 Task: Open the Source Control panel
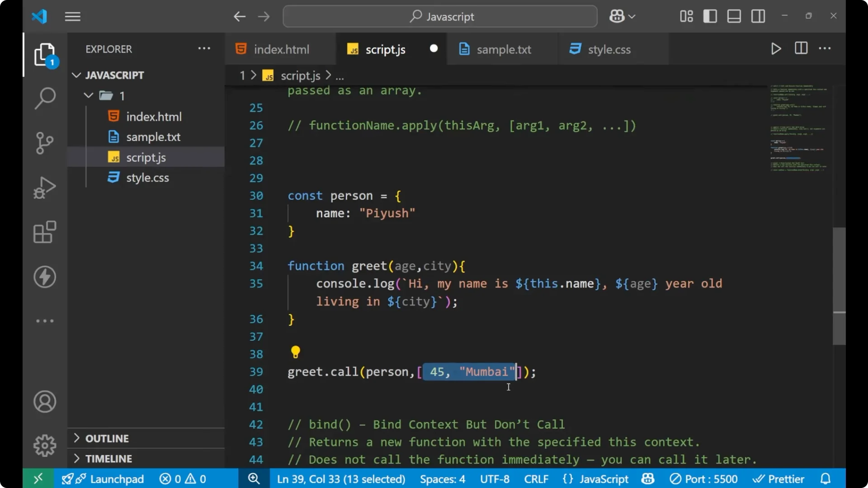[44, 143]
